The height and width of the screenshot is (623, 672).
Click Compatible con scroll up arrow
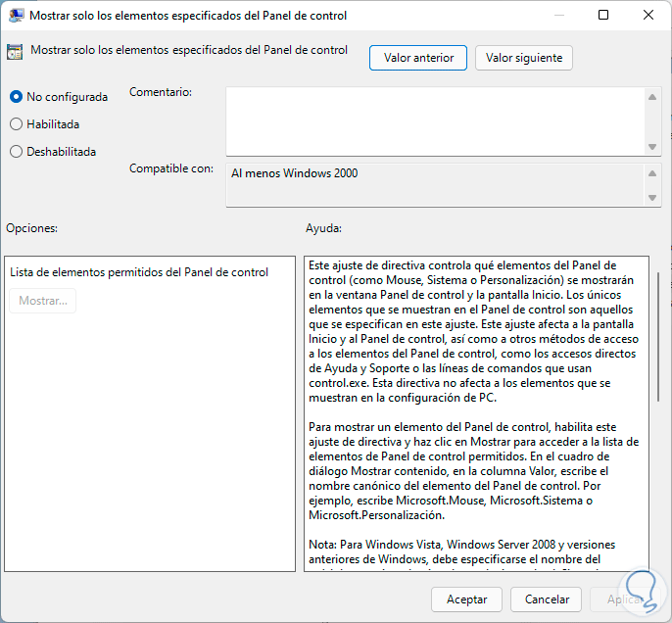coord(652,173)
